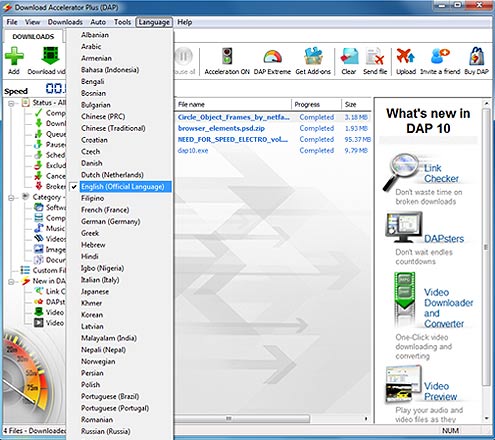
Task: Open the Downloads menu
Action: (x=65, y=22)
